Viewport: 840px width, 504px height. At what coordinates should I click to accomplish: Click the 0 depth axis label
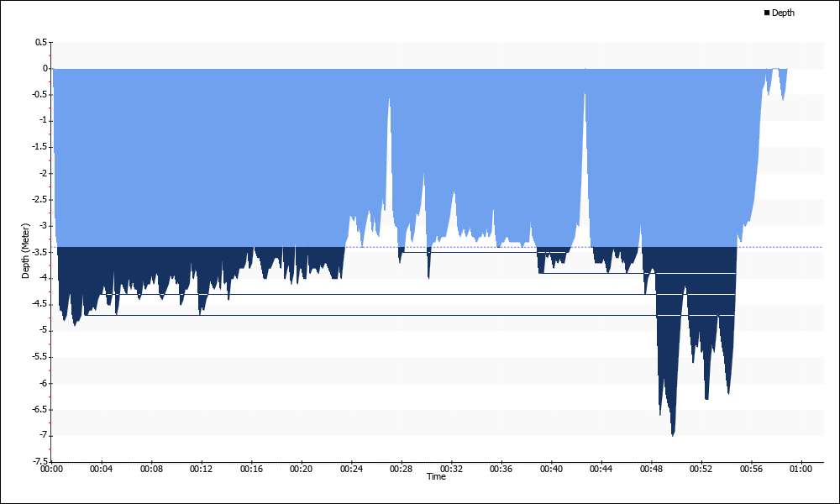point(45,68)
